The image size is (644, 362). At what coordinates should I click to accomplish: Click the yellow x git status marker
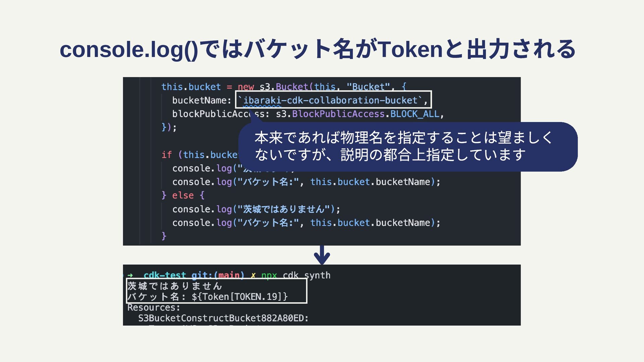253,276
